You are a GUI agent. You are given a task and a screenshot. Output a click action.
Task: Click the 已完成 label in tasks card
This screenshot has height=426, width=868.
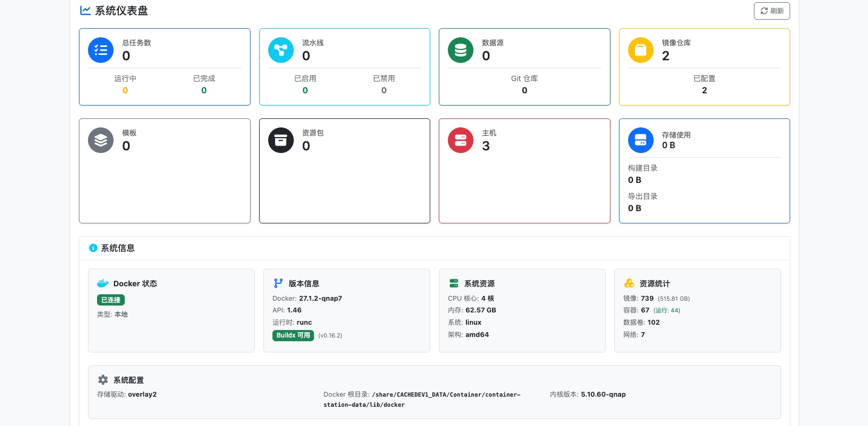pos(204,78)
